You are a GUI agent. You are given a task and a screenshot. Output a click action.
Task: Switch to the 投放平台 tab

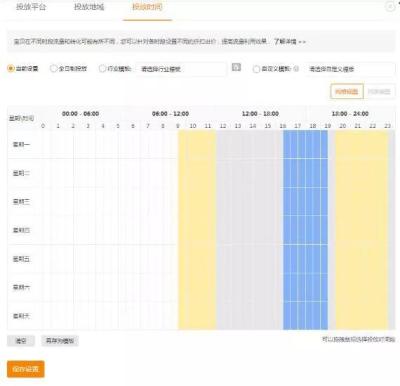pyautogui.click(x=31, y=7)
